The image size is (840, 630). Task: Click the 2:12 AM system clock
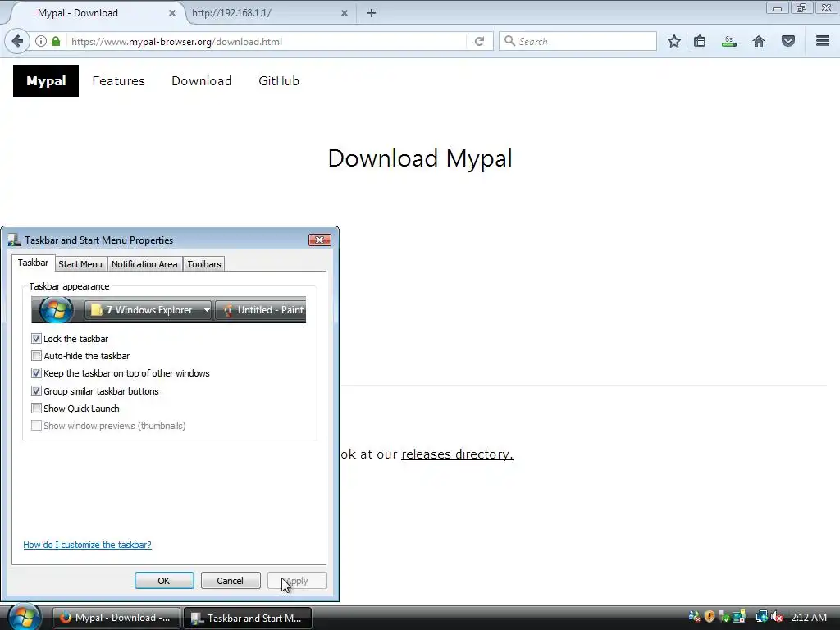pos(808,617)
